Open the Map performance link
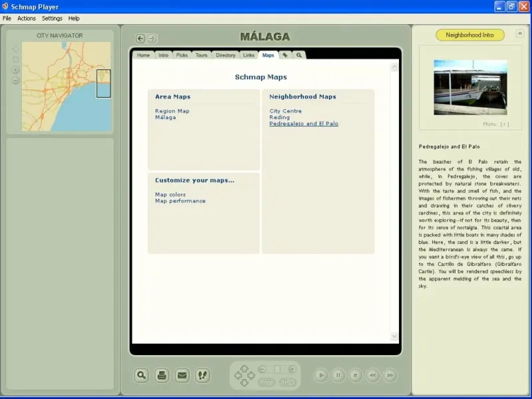Screen dimensions: 532x399 pos(180,201)
